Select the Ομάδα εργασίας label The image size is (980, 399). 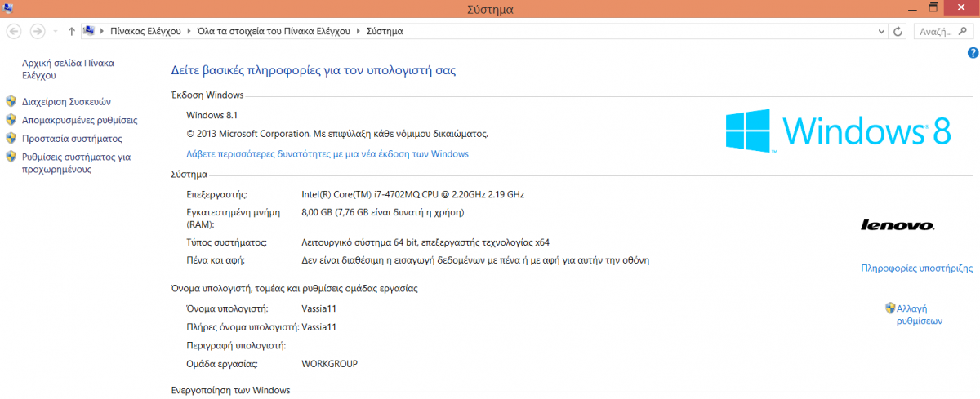223,364
